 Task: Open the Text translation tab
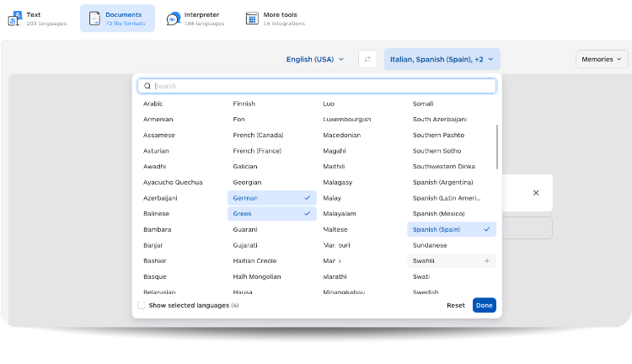[x=37, y=19]
